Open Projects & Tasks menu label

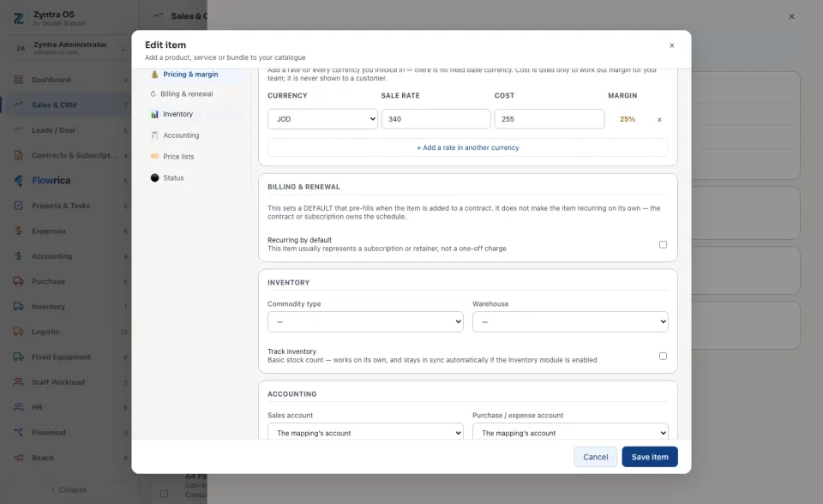61,206
